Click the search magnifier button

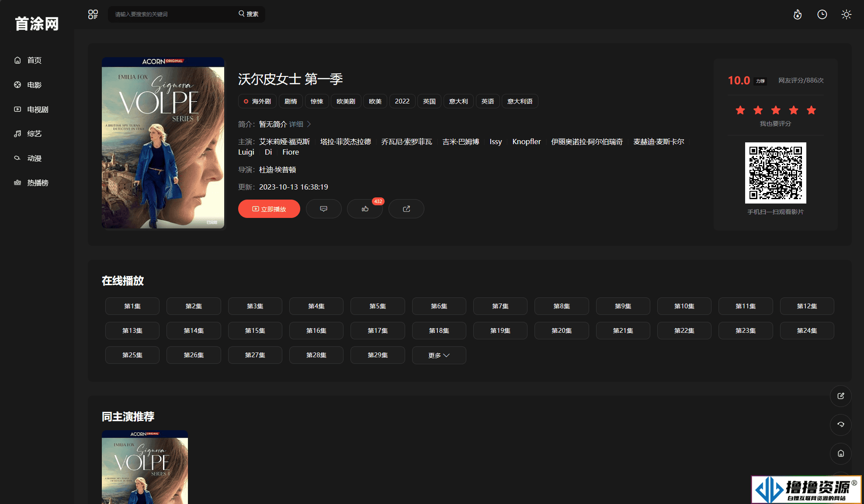tap(248, 14)
